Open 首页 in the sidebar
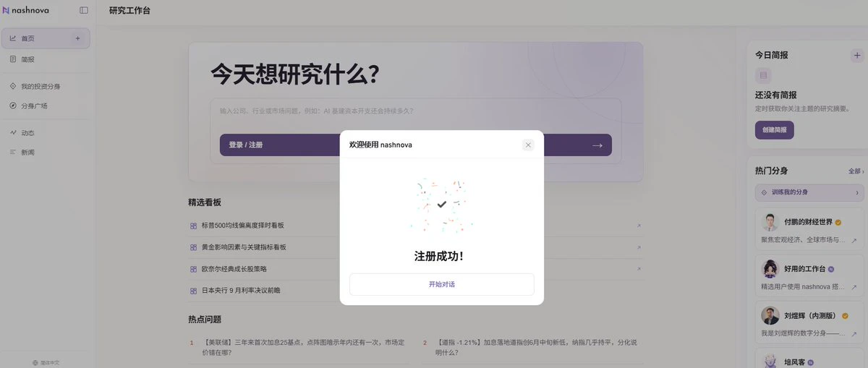The height and width of the screenshot is (368, 868). pyautogui.click(x=46, y=38)
